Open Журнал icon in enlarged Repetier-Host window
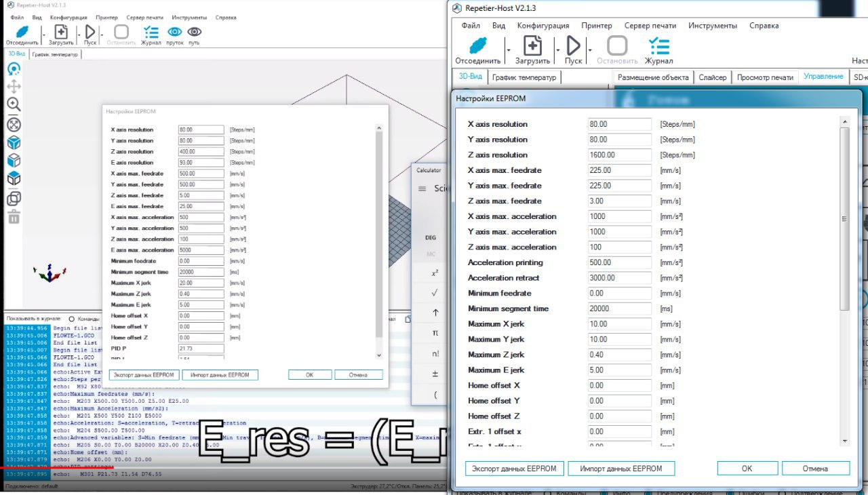This screenshot has height=495, width=868. point(658,46)
